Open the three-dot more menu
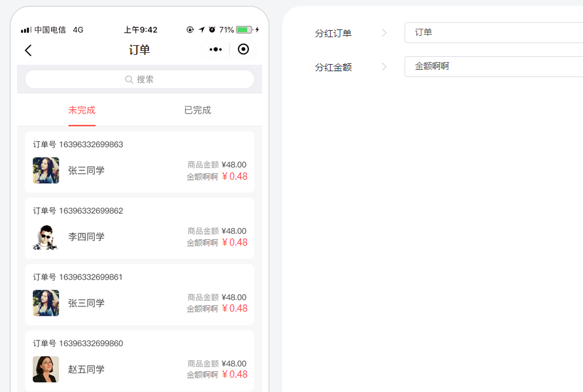The height and width of the screenshot is (392, 583). pos(216,50)
